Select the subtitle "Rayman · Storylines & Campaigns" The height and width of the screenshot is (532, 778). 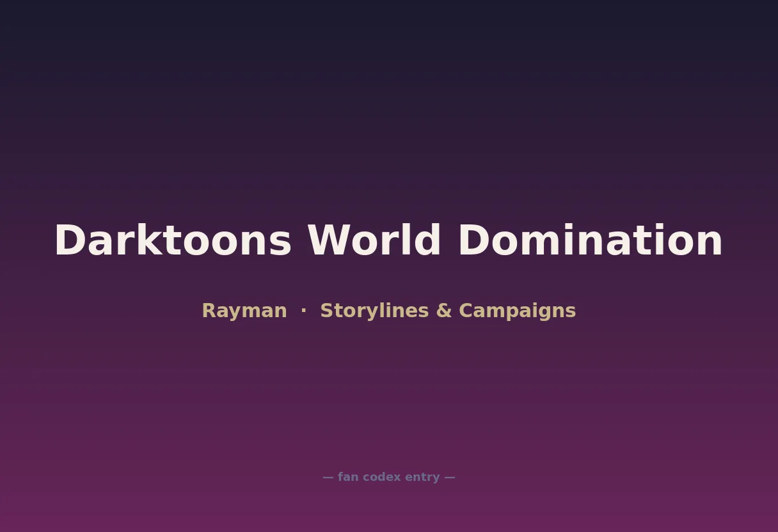click(389, 311)
